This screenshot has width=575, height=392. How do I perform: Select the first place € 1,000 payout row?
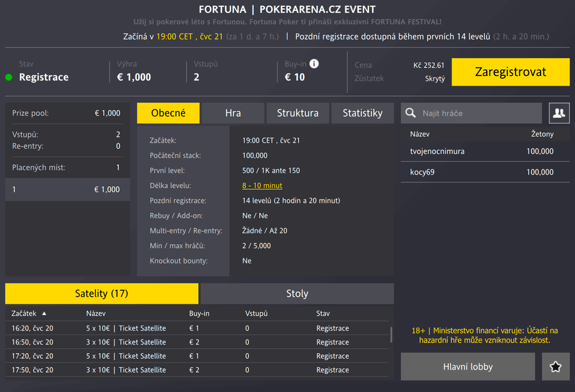(67, 189)
